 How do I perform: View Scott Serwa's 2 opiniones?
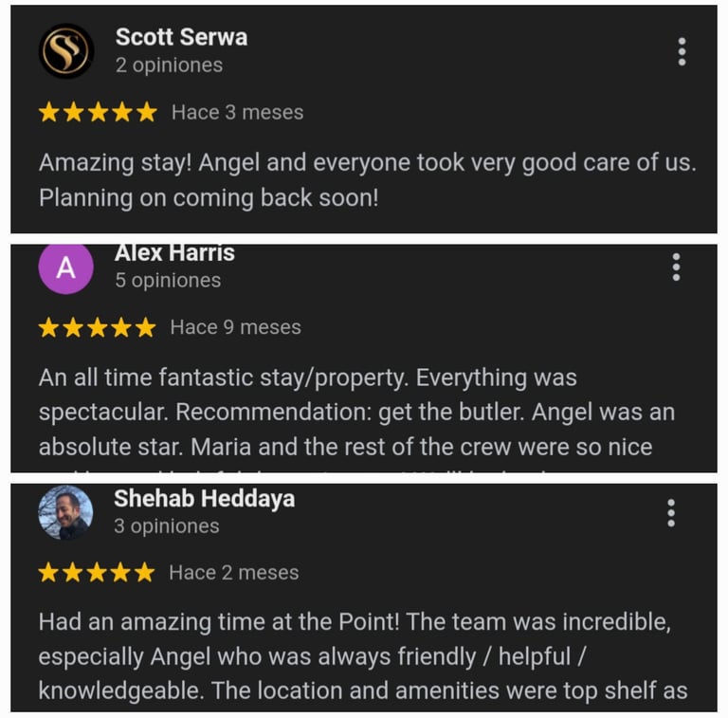tap(169, 65)
